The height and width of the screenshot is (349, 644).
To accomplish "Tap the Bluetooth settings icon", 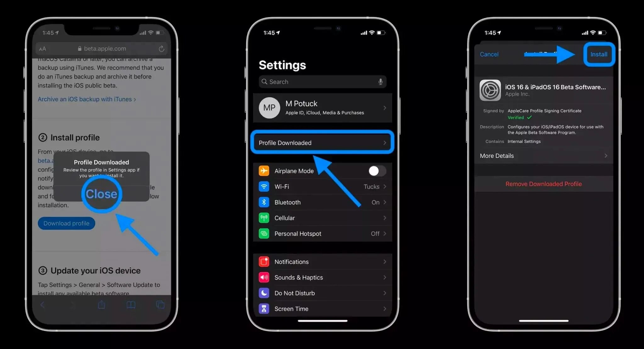I will [264, 202].
